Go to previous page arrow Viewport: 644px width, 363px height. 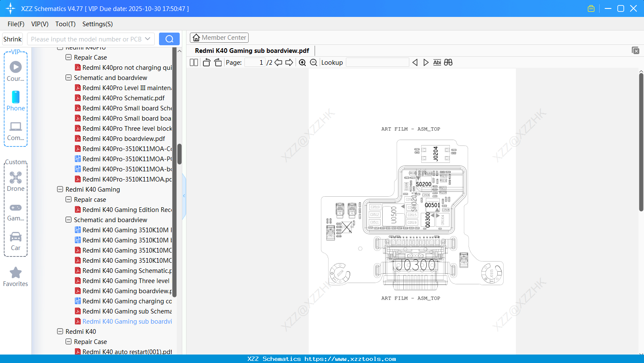[x=278, y=63]
